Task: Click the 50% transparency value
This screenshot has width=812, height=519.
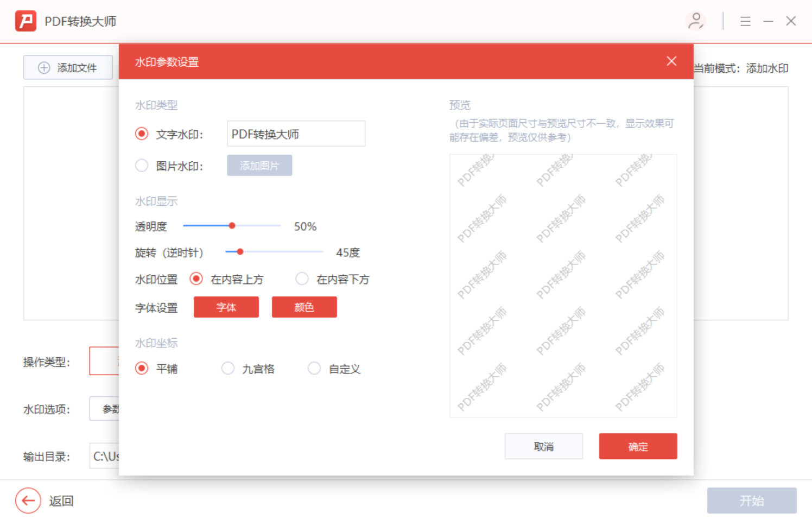Action: 305,226
